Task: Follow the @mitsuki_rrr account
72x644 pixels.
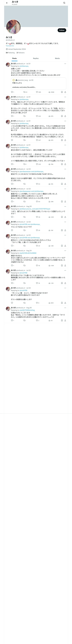Action: coord(62,30)
